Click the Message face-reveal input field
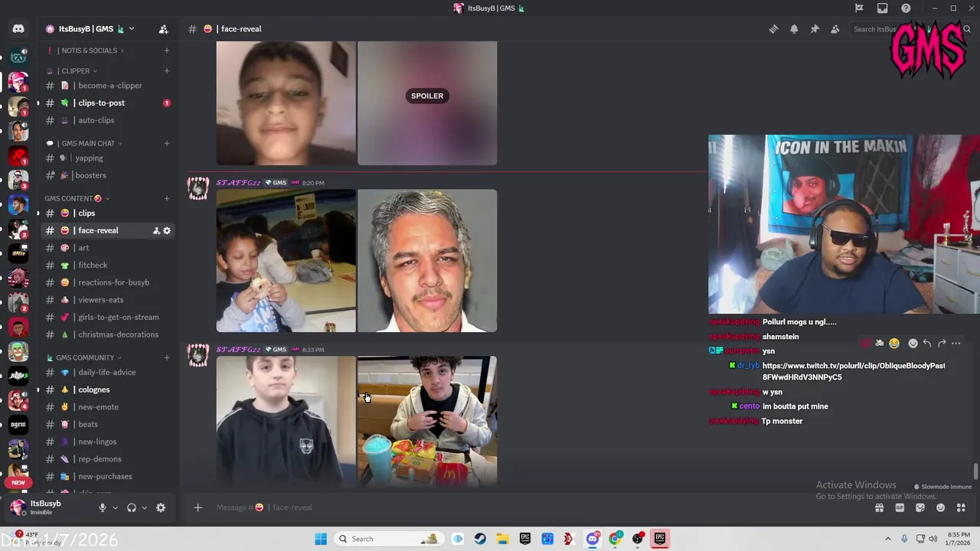Viewport: 980px width, 551px height. click(x=536, y=507)
